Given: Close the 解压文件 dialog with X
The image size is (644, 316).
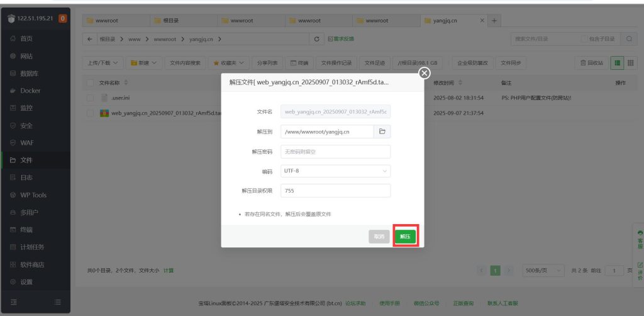Looking at the screenshot, I should pyautogui.click(x=425, y=73).
